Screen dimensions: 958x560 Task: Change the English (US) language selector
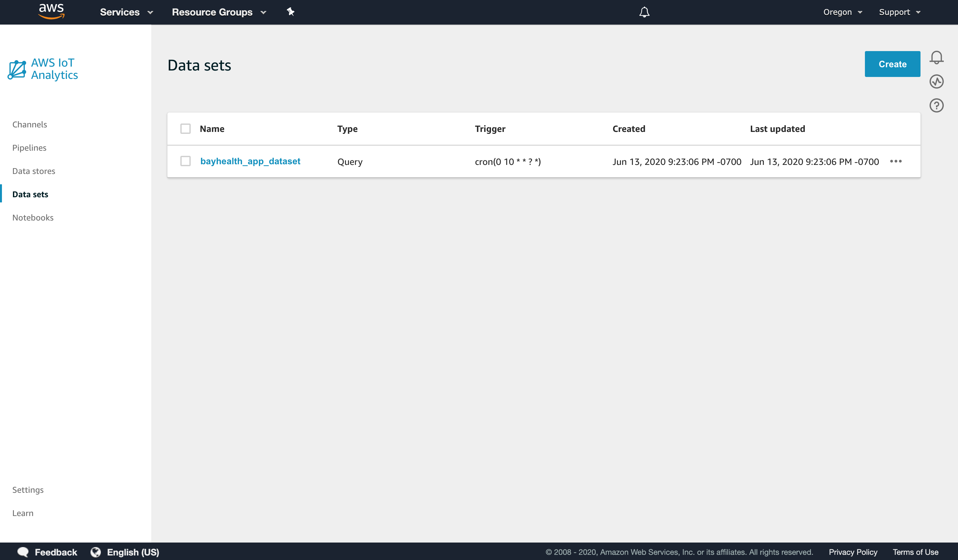[x=125, y=552]
